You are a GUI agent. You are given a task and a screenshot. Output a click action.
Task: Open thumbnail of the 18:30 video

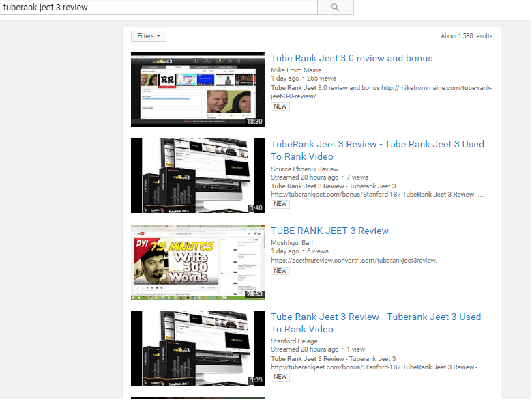click(x=198, y=89)
